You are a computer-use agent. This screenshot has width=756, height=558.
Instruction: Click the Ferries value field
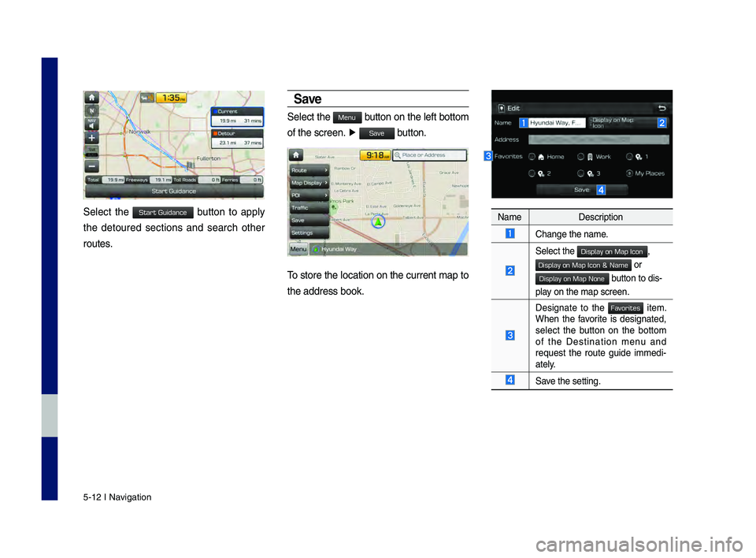tap(251, 180)
